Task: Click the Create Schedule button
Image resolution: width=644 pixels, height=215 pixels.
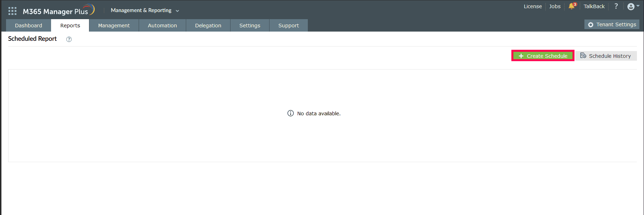Action: [x=543, y=56]
